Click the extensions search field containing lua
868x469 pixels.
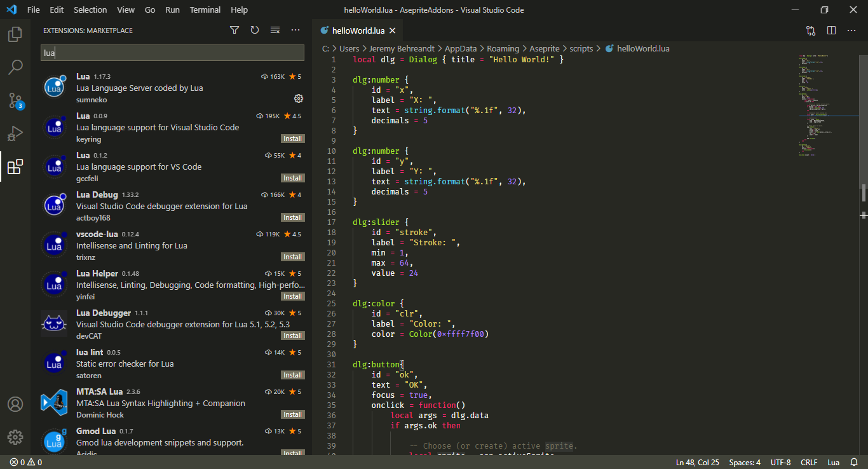(x=172, y=53)
